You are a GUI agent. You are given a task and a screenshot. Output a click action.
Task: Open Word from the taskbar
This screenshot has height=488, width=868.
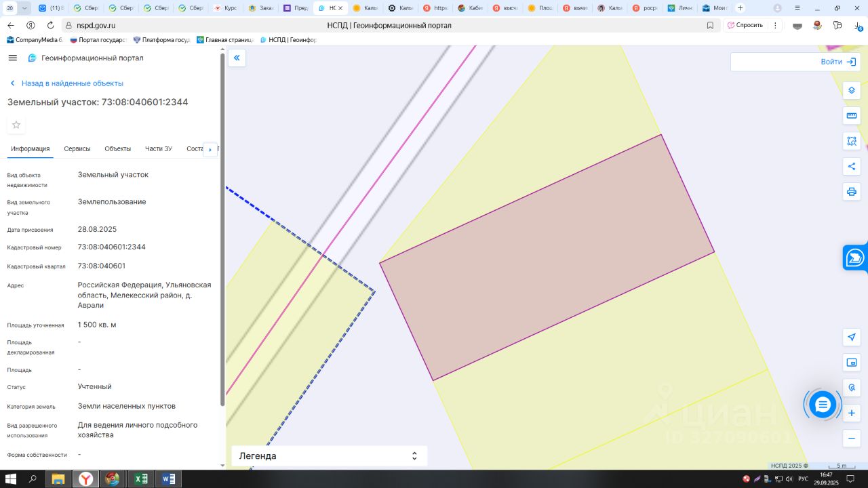168,479
